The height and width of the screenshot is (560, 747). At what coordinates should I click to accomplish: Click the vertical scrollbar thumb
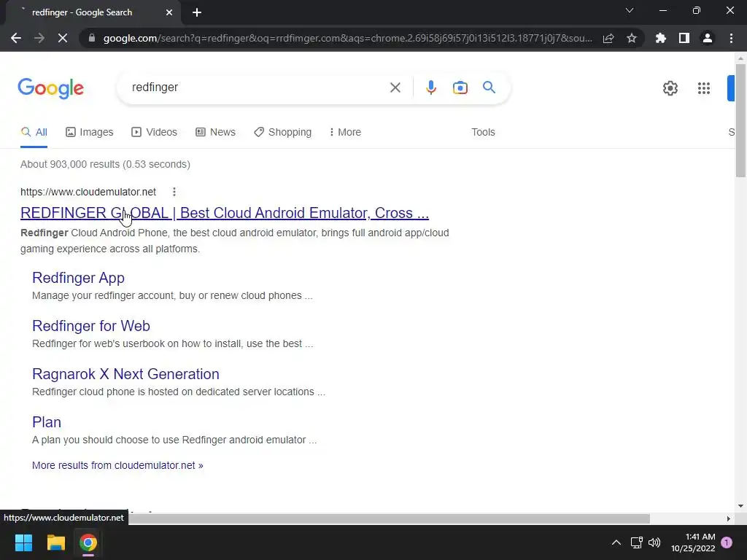[740, 120]
